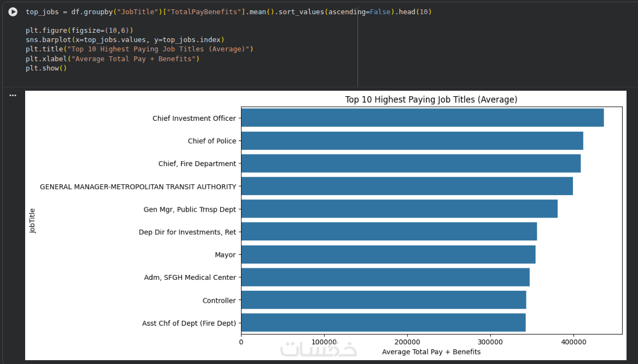The width and height of the screenshot is (638, 364).
Task: Place cursor on plt.show() line
Action: (46, 68)
